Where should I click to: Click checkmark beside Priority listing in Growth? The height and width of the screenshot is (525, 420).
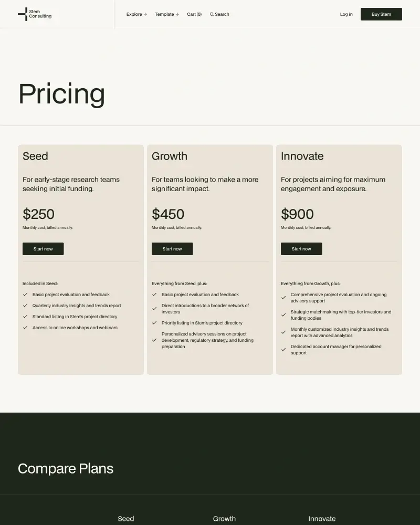154,323
